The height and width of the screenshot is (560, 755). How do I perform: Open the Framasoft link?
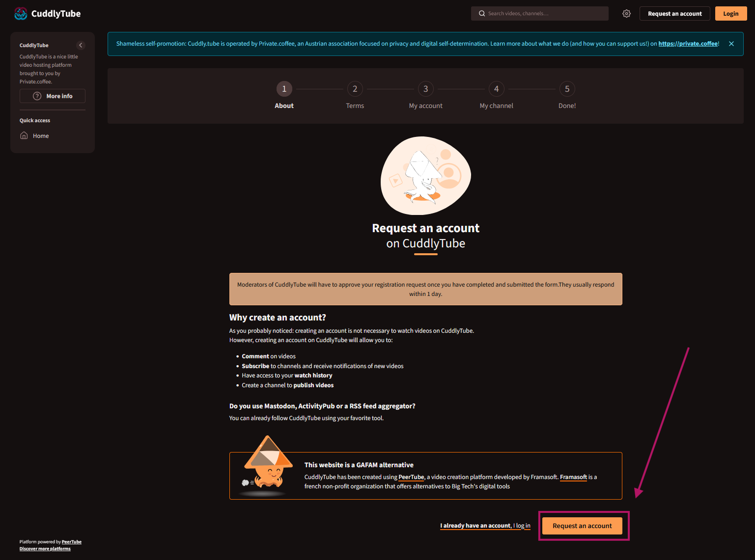[573, 477]
